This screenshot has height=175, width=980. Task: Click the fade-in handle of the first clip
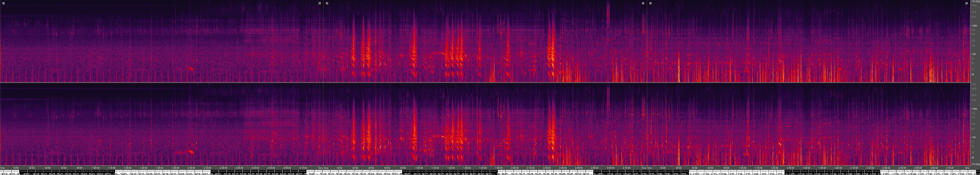coord(3,3)
